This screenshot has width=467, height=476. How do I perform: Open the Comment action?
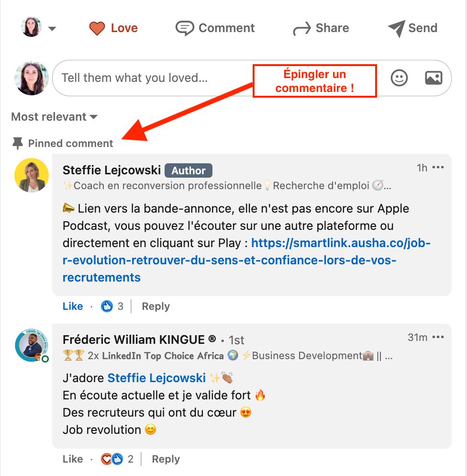click(x=215, y=28)
